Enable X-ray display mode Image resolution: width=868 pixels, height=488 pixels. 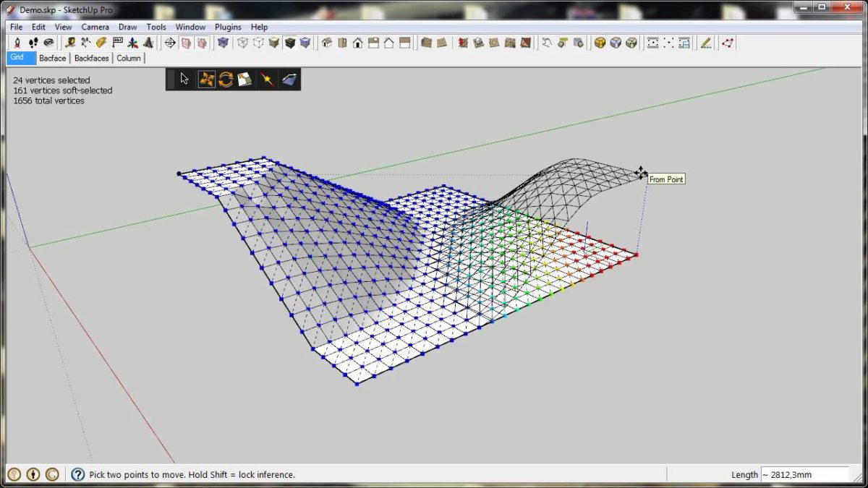224,43
